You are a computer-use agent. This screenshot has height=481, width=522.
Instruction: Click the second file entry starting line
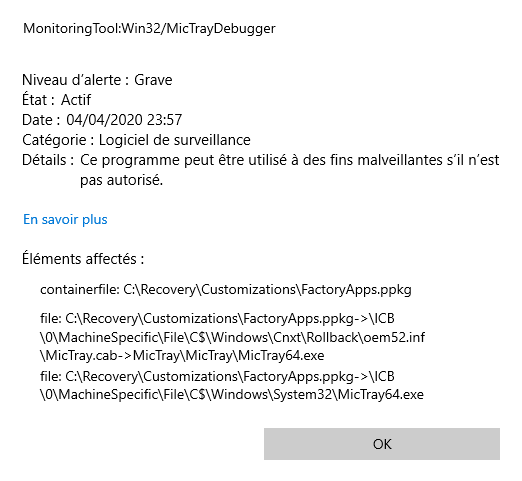click(217, 376)
